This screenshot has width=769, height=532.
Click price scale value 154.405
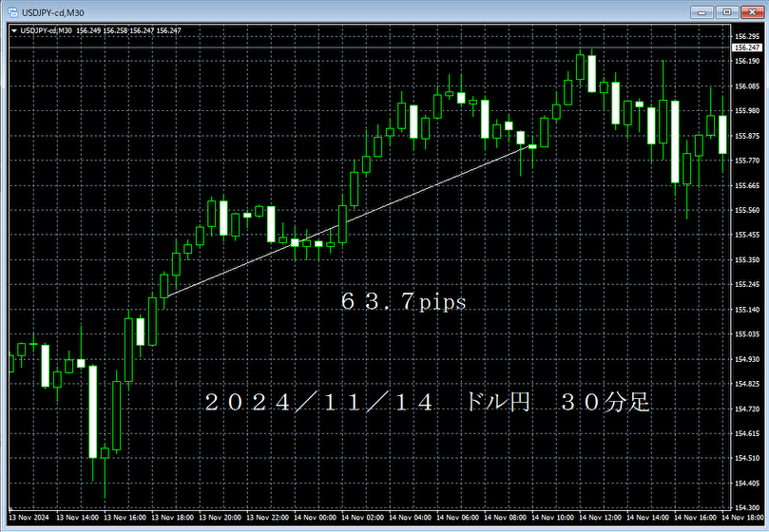coord(747,483)
